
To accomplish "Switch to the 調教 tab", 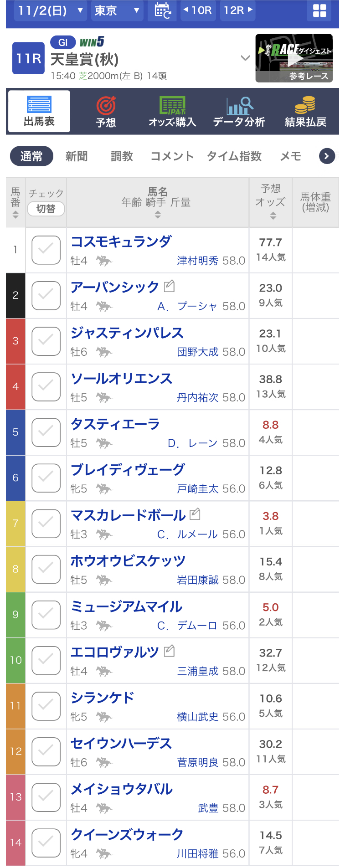I will point(122,156).
